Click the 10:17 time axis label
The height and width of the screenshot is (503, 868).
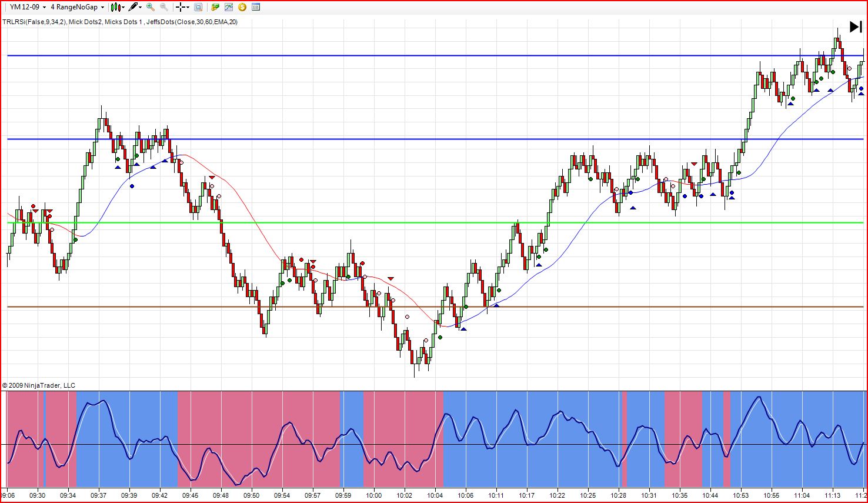tap(526, 495)
